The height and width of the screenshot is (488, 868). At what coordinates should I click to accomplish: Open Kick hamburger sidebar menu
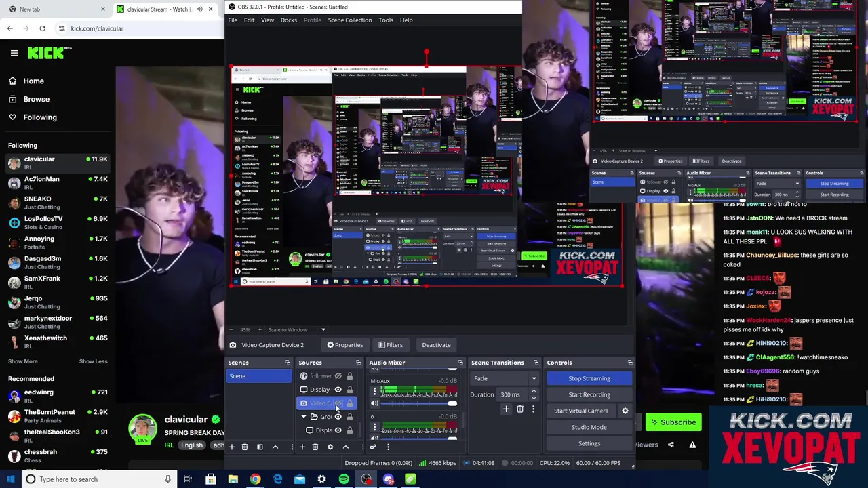(x=14, y=53)
